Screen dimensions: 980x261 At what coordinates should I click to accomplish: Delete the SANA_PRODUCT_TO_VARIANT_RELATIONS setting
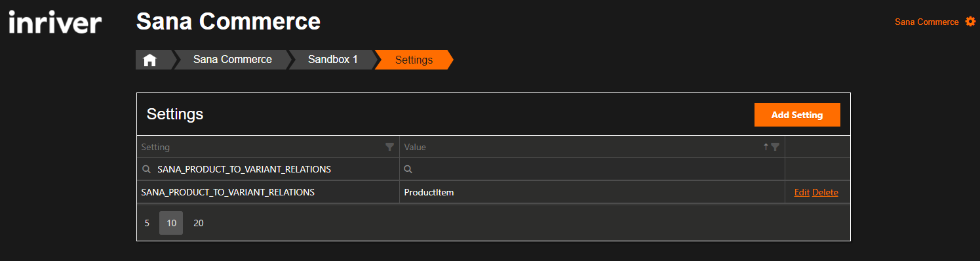825,192
